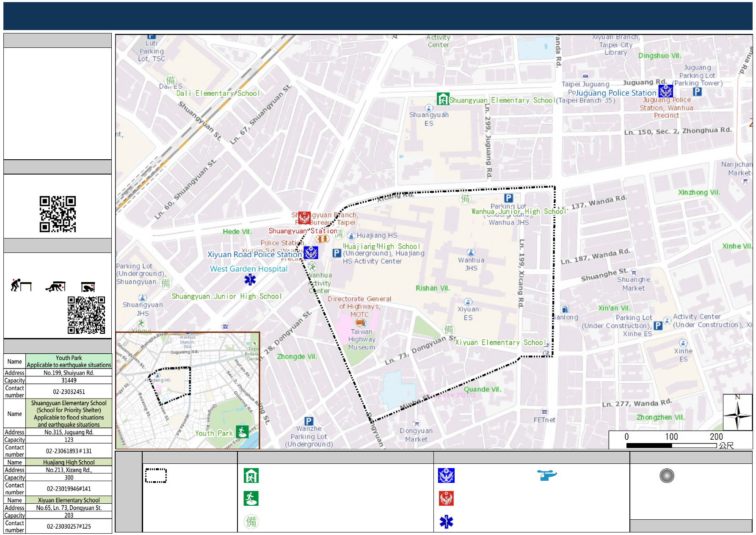Click the Wanzhe Parking Lot P icon
This screenshot has width=756, height=535.
[309, 421]
